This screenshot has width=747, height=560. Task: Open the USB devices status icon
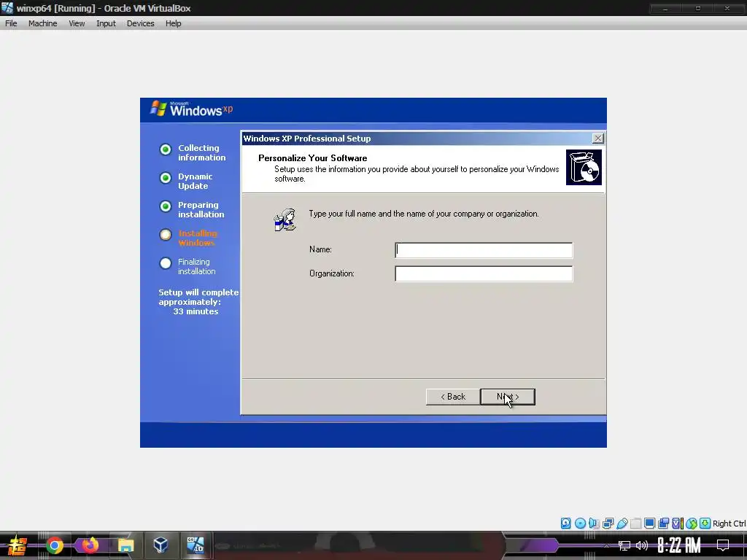pos(622,524)
